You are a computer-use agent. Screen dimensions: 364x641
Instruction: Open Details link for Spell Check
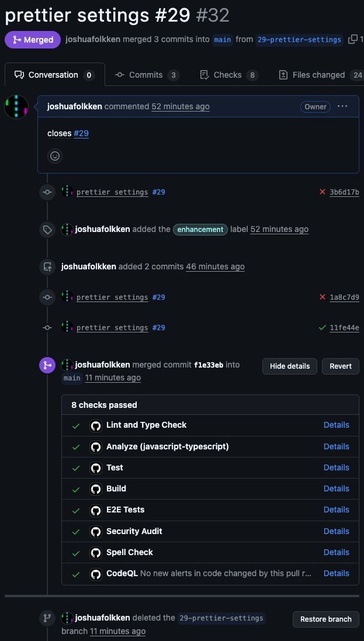[336, 552]
